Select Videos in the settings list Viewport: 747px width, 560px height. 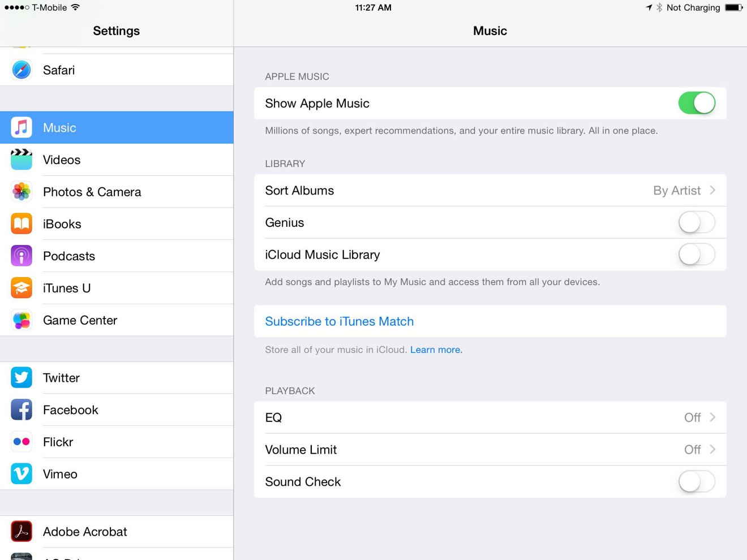117,160
